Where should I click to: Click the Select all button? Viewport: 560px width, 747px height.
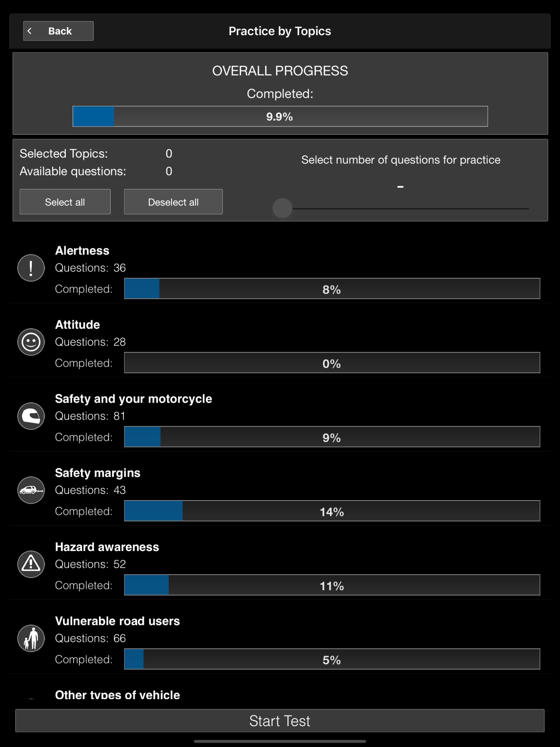coord(65,202)
